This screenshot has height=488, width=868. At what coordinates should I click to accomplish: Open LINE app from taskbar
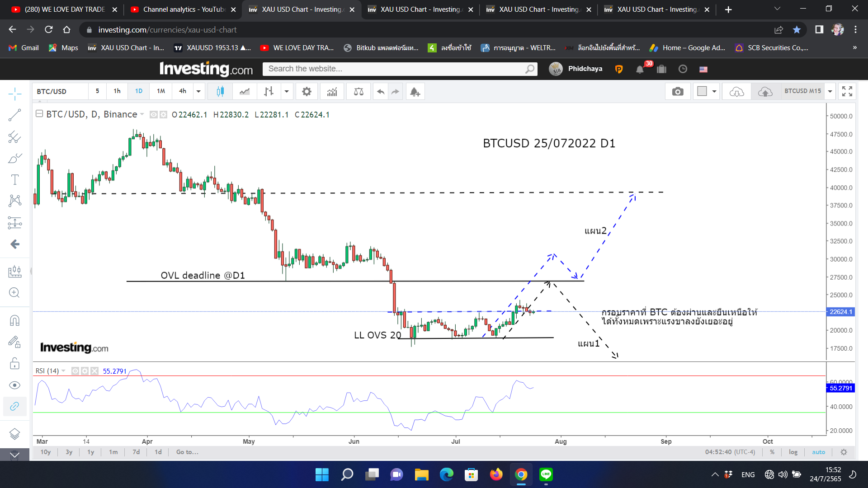click(546, 474)
